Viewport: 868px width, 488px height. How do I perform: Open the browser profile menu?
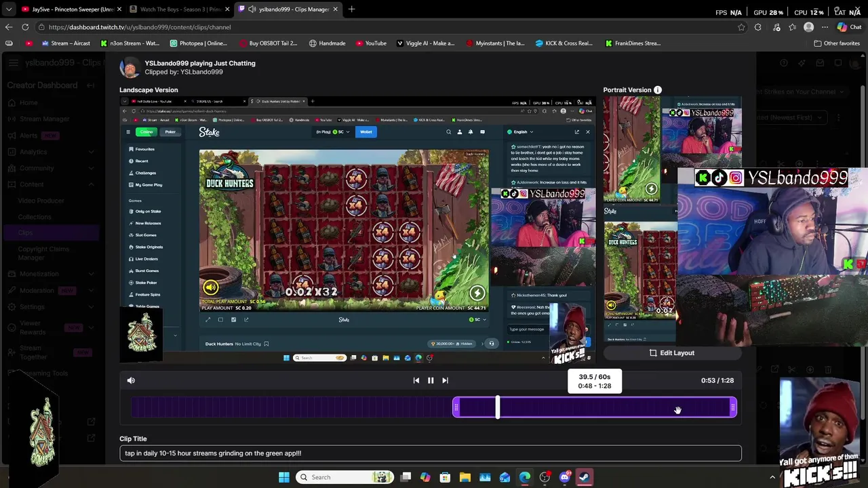coord(808,27)
